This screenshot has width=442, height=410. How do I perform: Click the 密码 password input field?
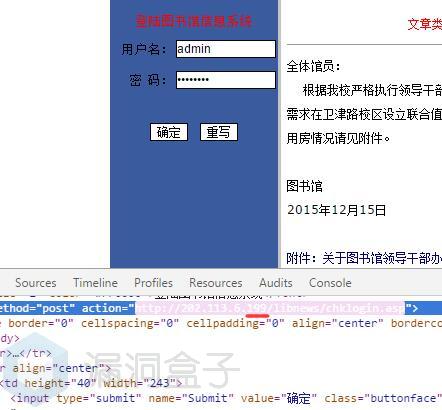tap(226, 80)
